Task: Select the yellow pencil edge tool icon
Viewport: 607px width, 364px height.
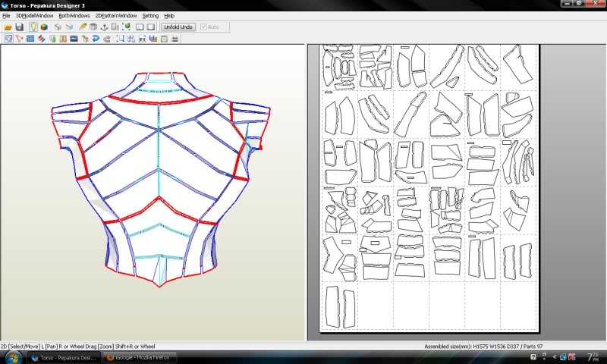Action: [x=83, y=27]
